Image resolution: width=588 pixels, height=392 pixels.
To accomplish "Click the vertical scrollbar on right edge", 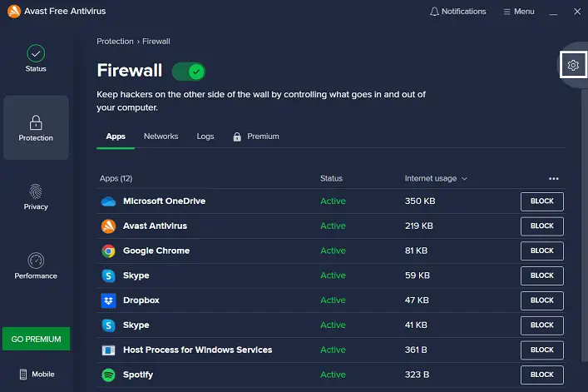I will pyautogui.click(x=584, y=225).
